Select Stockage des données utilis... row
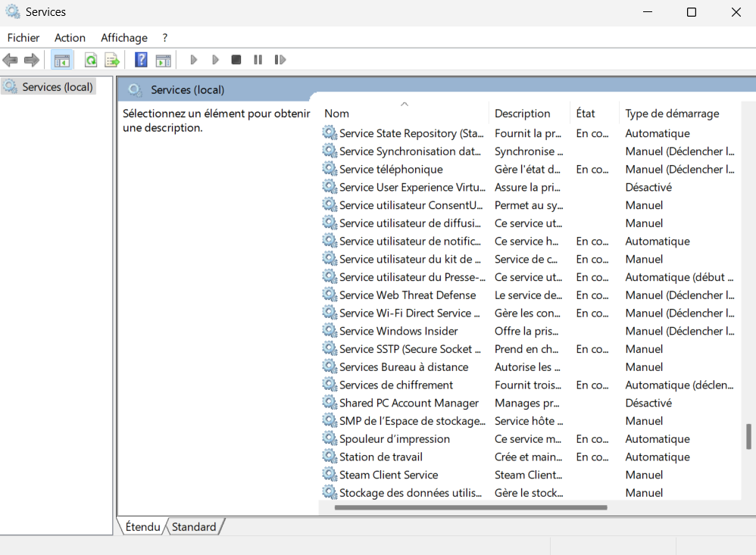 click(530, 493)
